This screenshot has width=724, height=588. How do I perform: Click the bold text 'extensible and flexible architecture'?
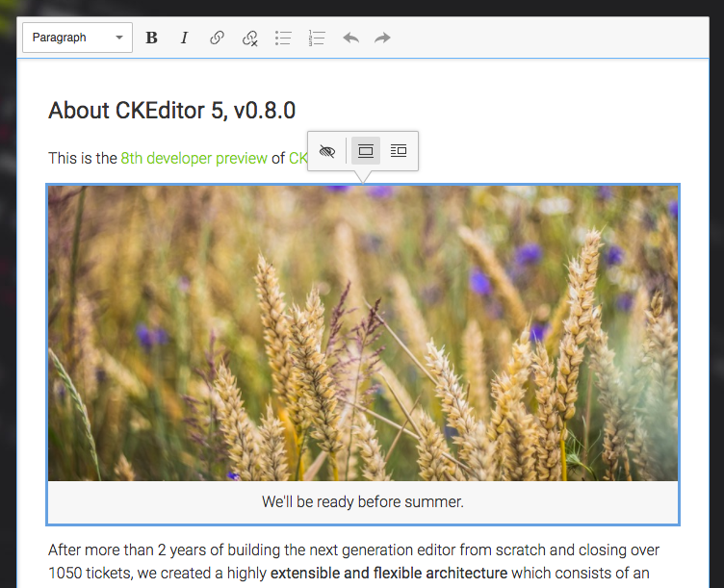click(x=389, y=574)
